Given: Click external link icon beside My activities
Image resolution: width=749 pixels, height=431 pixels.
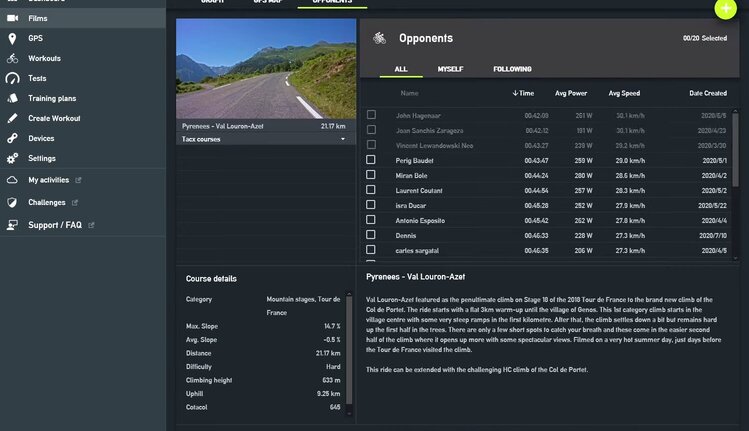Looking at the screenshot, I should pyautogui.click(x=78, y=180).
